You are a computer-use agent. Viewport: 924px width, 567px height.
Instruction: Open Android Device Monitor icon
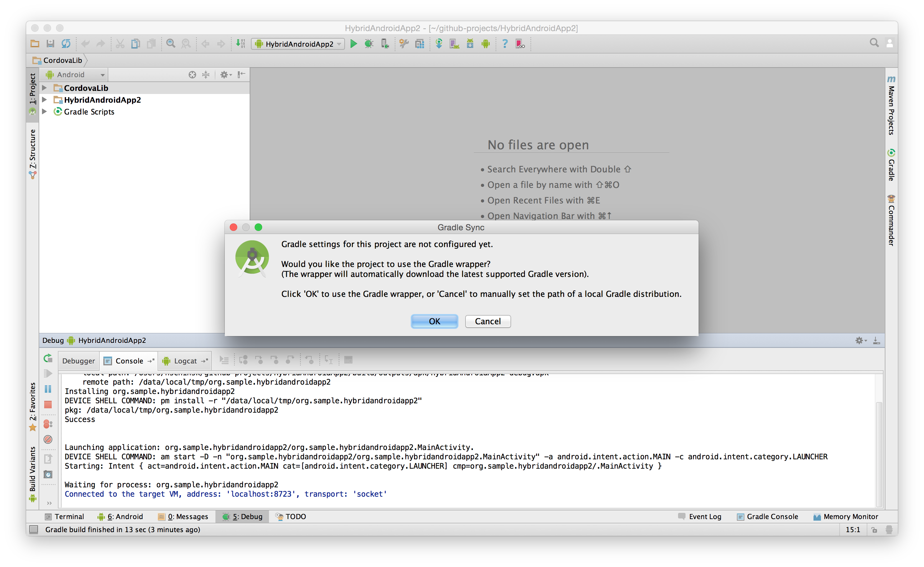486,44
